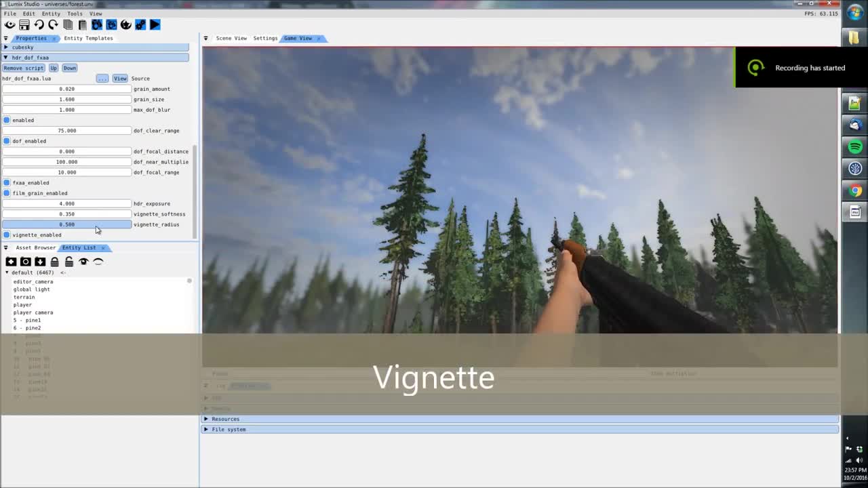868x488 pixels.
Task: Move the script Up
Action: pyautogui.click(x=54, y=68)
